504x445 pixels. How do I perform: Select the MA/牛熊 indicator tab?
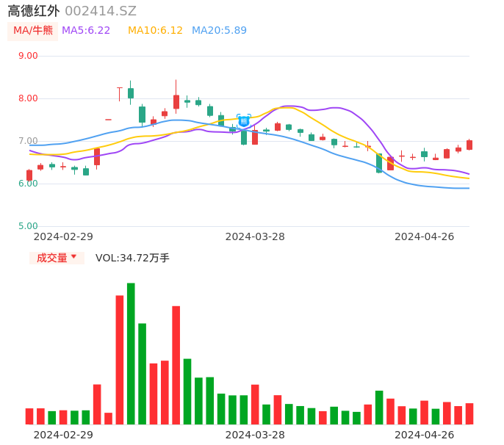point(33,31)
